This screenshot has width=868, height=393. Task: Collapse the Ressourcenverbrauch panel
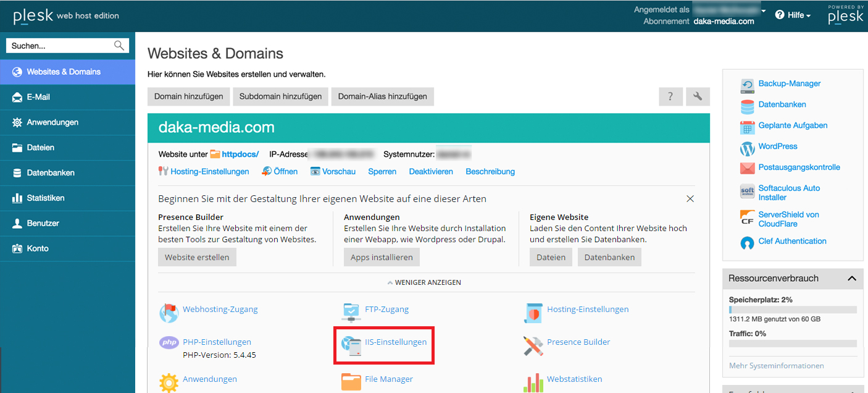pyautogui.click(x=852, y=279)
